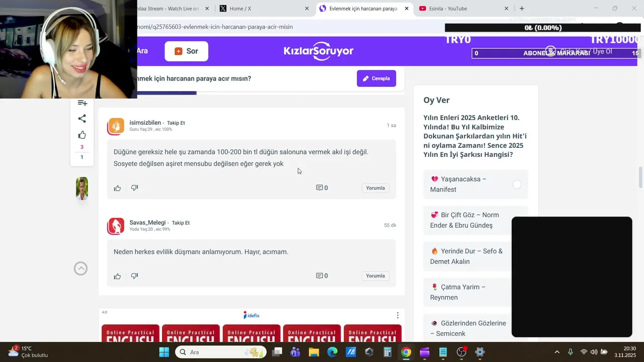Open the idefix ad options menu

pos(397,315)
